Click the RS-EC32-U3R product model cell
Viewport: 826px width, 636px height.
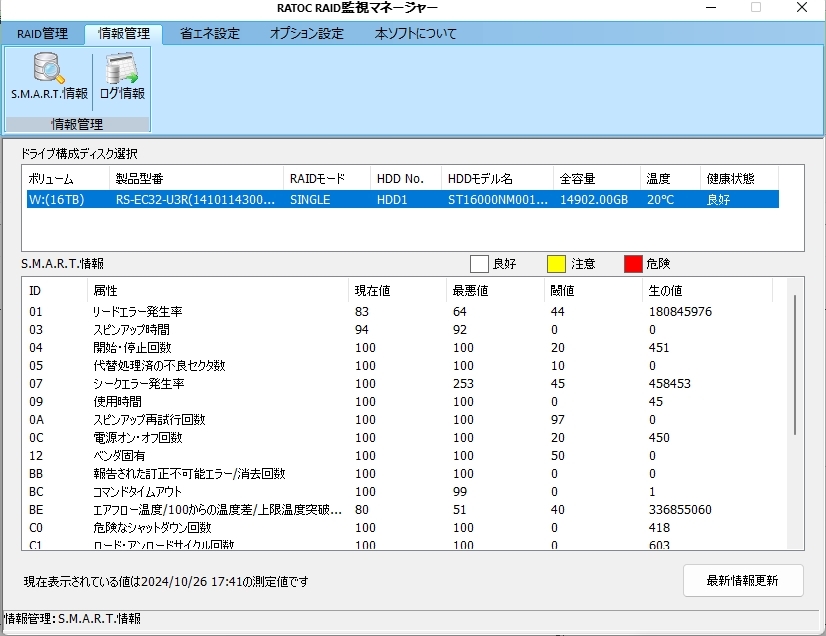195,200
